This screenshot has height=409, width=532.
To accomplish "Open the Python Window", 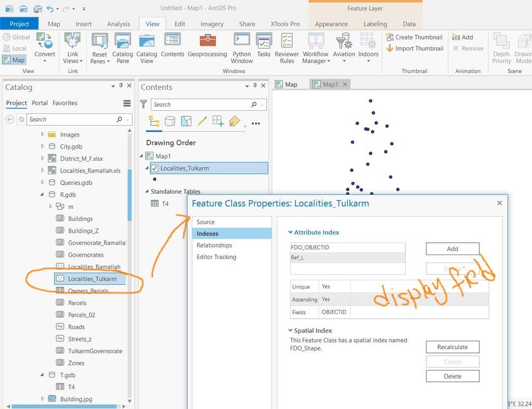I will click(241, 48).
